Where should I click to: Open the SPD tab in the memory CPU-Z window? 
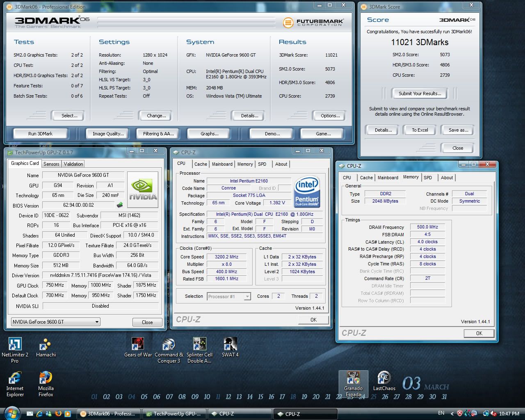[428, 178]
